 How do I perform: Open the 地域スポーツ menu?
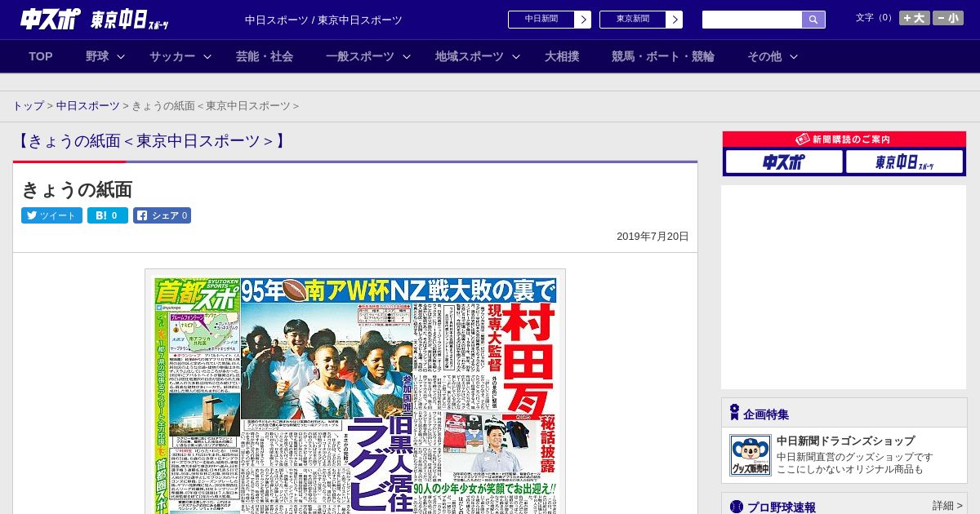click(470, 56)
